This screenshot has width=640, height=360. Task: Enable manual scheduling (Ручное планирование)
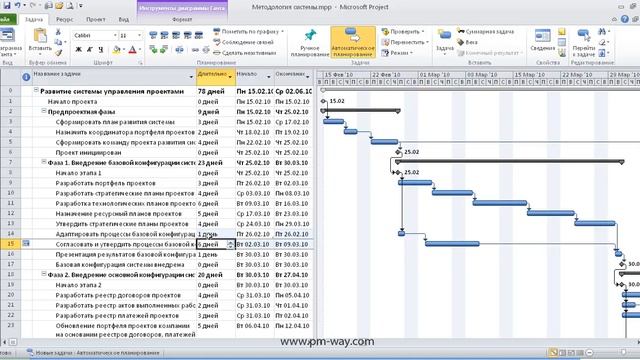[x=309, y=43]
